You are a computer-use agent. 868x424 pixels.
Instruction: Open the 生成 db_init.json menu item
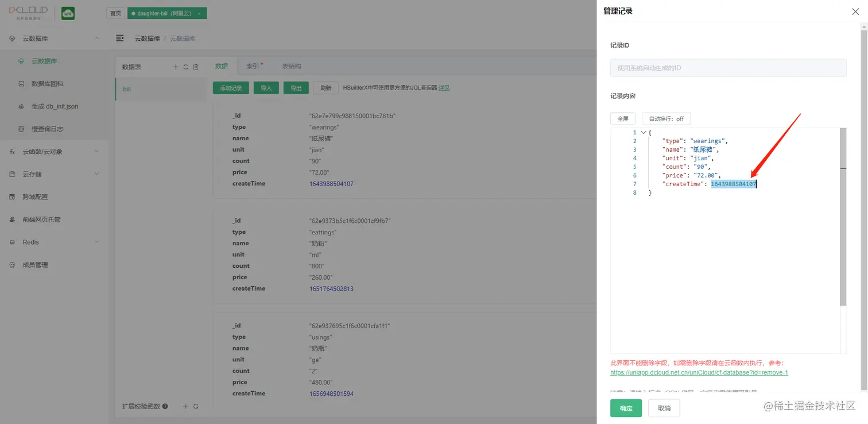click(54, 106)
